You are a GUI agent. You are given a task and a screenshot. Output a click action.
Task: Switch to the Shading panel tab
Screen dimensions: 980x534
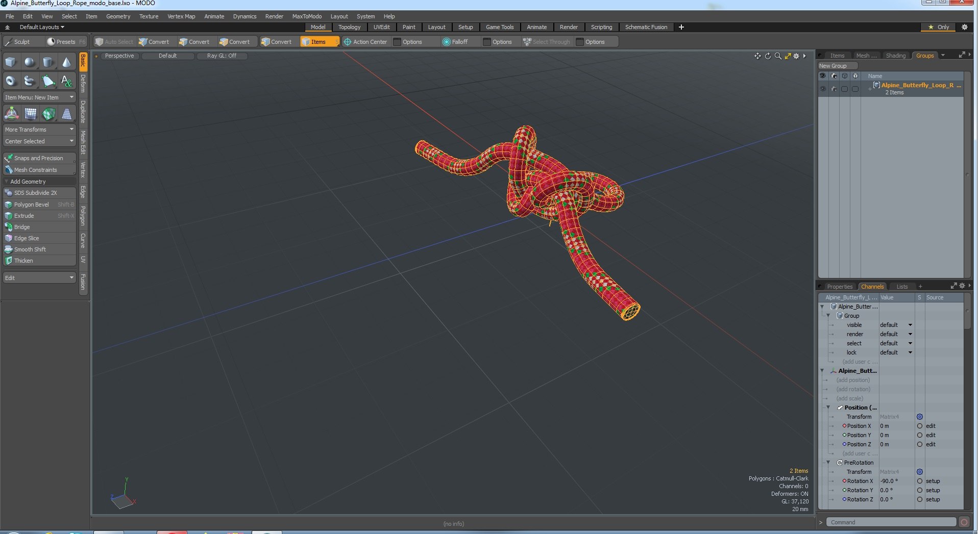pos(895,56)
